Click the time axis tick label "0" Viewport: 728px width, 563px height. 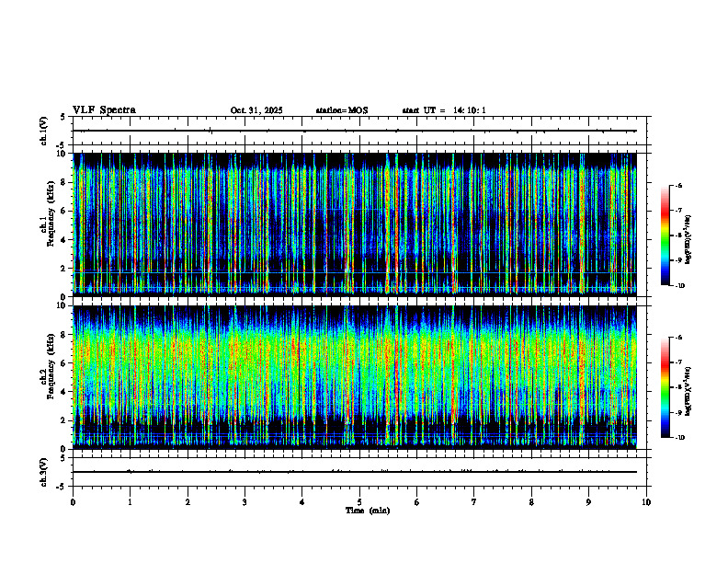73,502
